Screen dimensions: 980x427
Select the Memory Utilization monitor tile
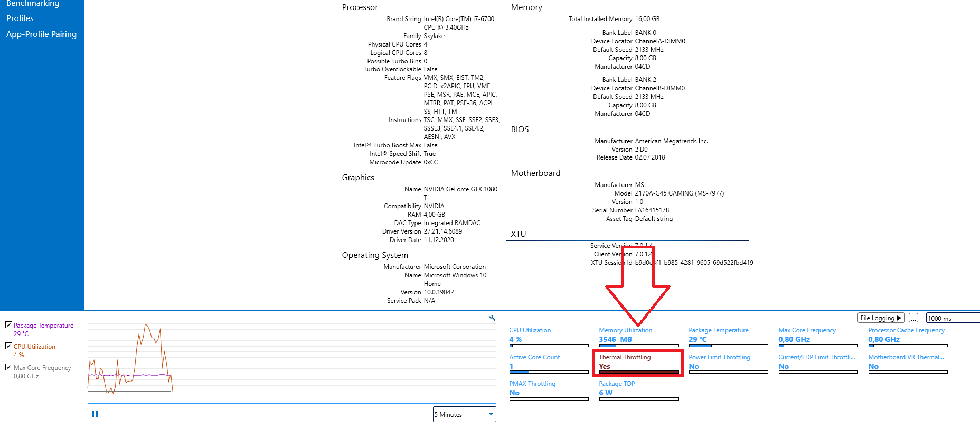coord(638,337)
